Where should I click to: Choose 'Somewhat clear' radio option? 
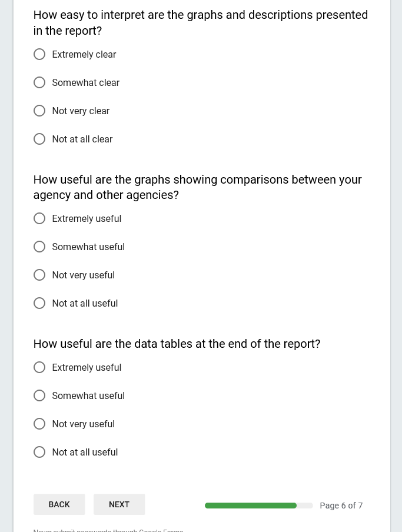click(39, 83)
